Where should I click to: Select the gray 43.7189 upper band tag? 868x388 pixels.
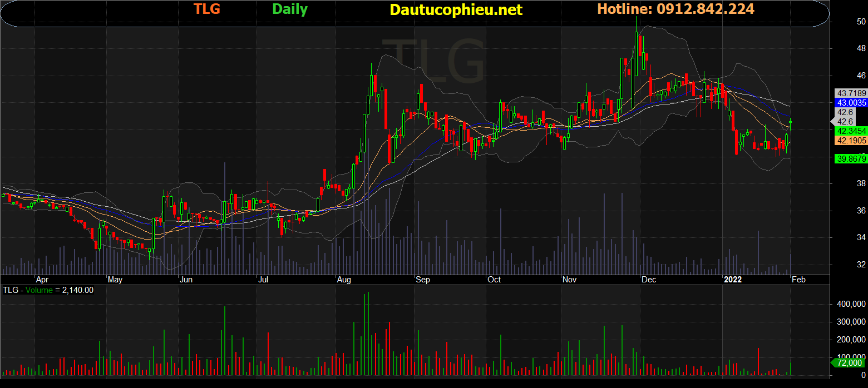[851, 93]
